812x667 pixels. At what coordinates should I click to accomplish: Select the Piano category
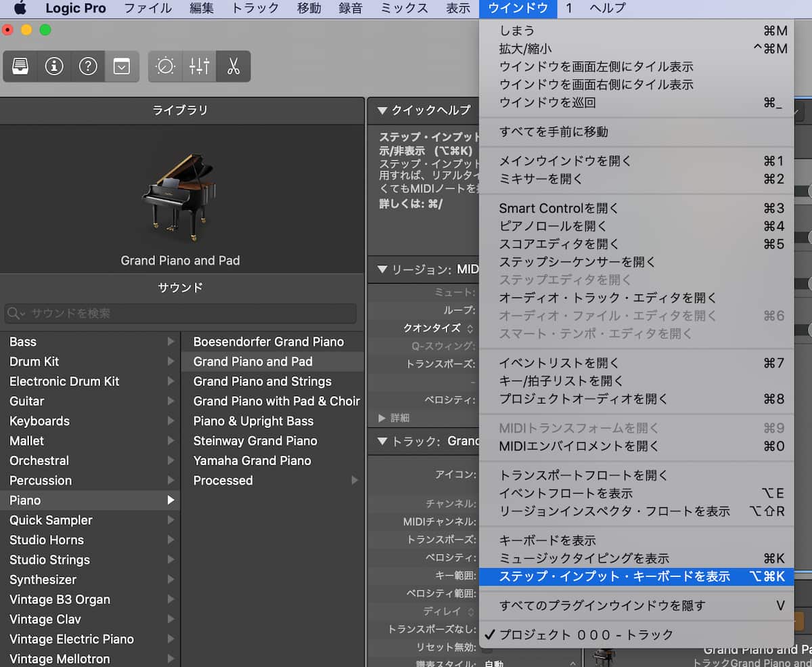pyautogui.click(x=90, y=500)
